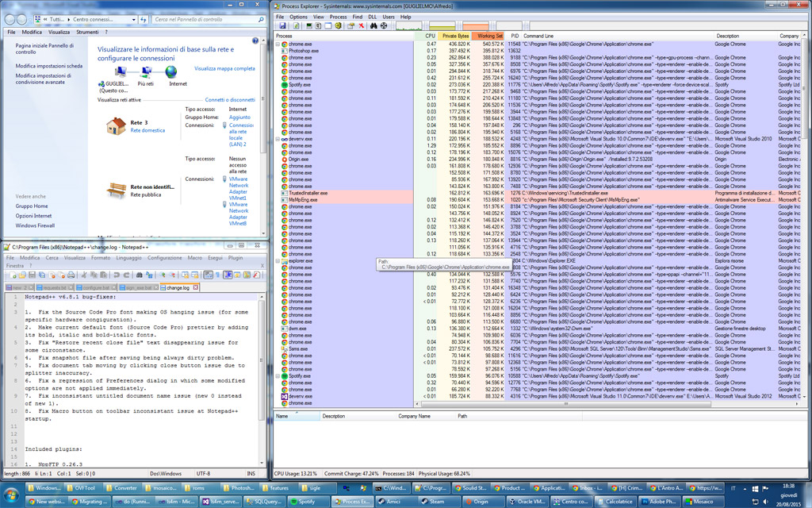The height and width of the screenshot is (508, 812).
Task: Save the process list with the disk icon
Action: click(284, 25)
